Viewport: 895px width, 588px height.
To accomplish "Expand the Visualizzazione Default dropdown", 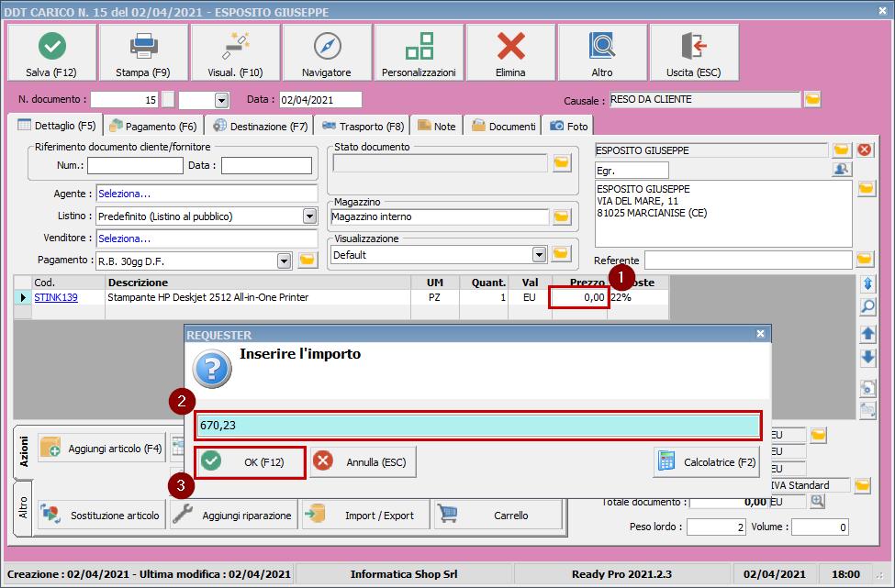I will point(540,254).
